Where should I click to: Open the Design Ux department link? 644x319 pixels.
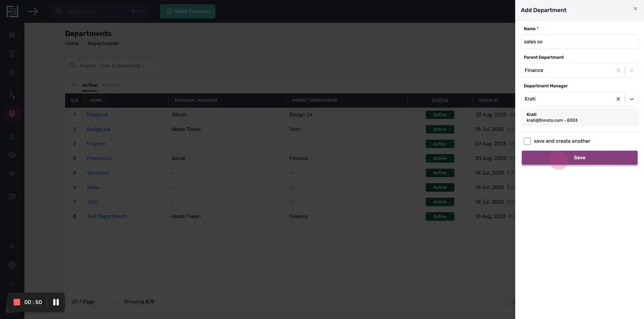tap(98, 129)
